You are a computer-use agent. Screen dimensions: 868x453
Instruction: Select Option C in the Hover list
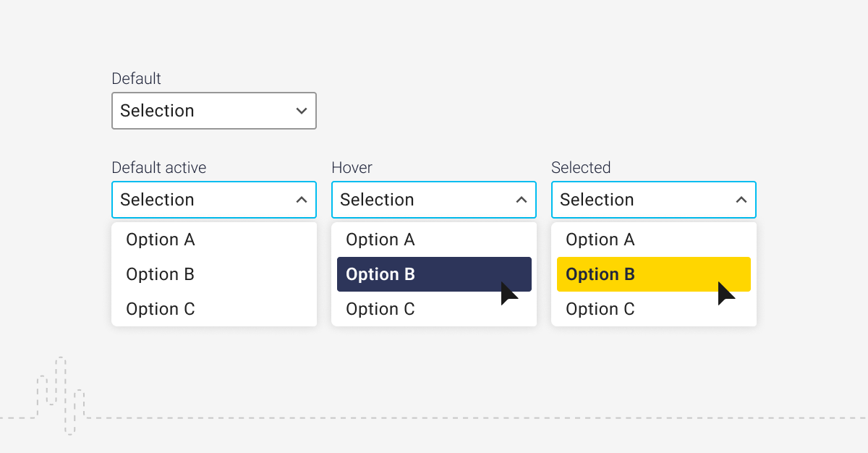pos(380,309)
